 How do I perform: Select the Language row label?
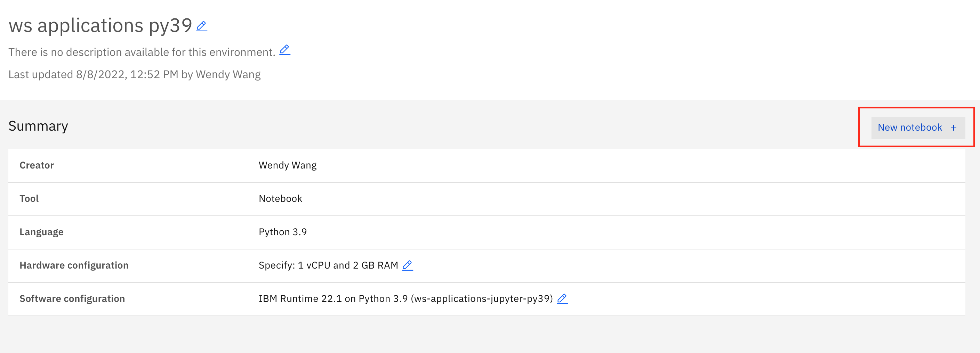point(41,232)
